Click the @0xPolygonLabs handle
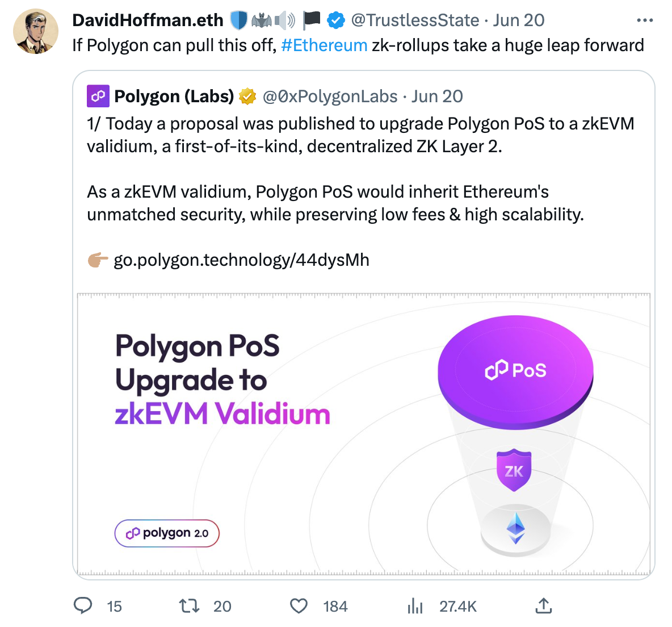 click(x=330, y=97)
